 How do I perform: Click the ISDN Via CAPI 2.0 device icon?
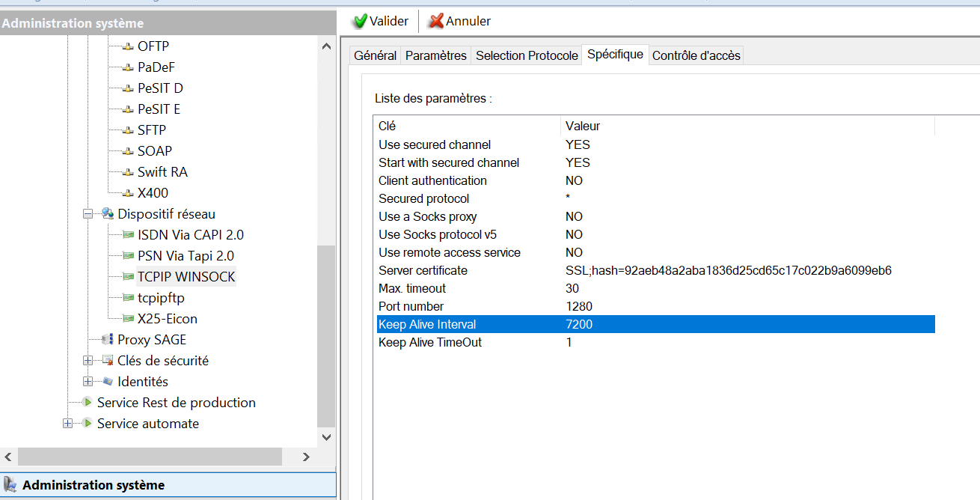[x=128, y=235]
